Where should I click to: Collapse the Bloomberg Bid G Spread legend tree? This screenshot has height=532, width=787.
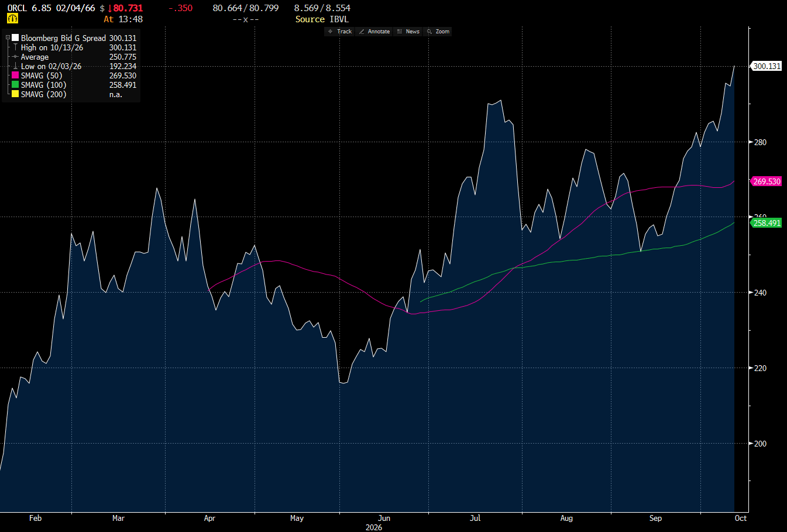[x=8, y=38]
